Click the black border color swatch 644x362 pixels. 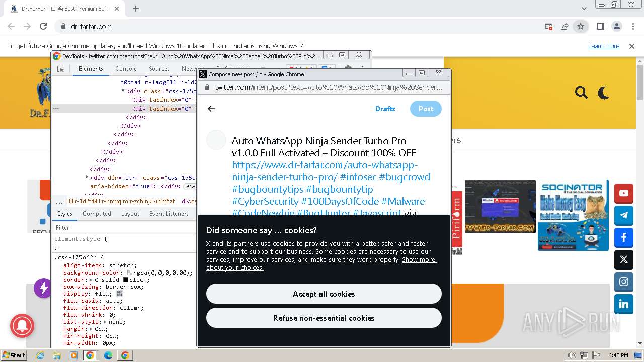[x=126, y=280]
